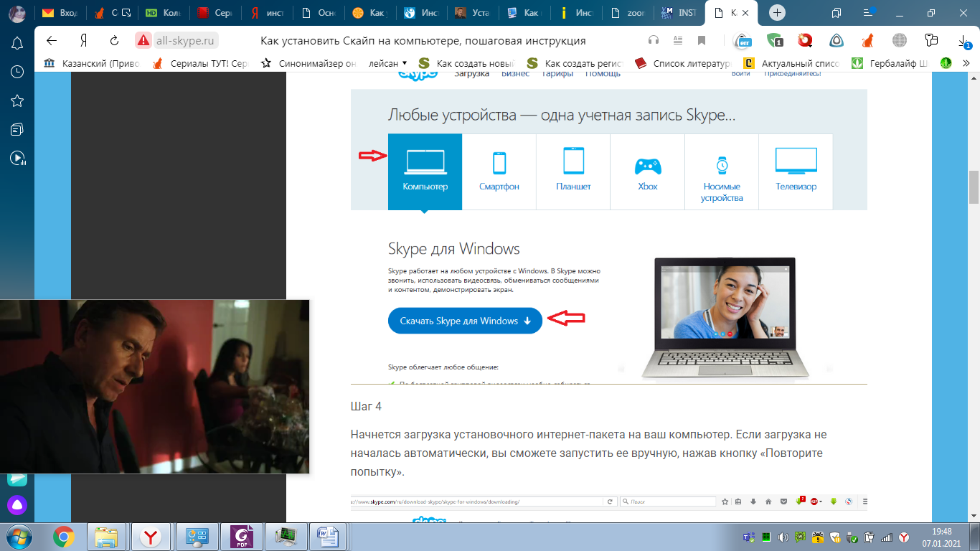Open media player icon in sidebar
This screenshot has height=551, width=980.
pos(17,158)
